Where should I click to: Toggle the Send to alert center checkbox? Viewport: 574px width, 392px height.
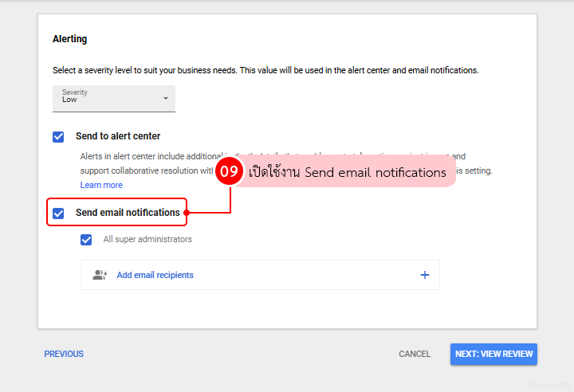tap(58, 136)
